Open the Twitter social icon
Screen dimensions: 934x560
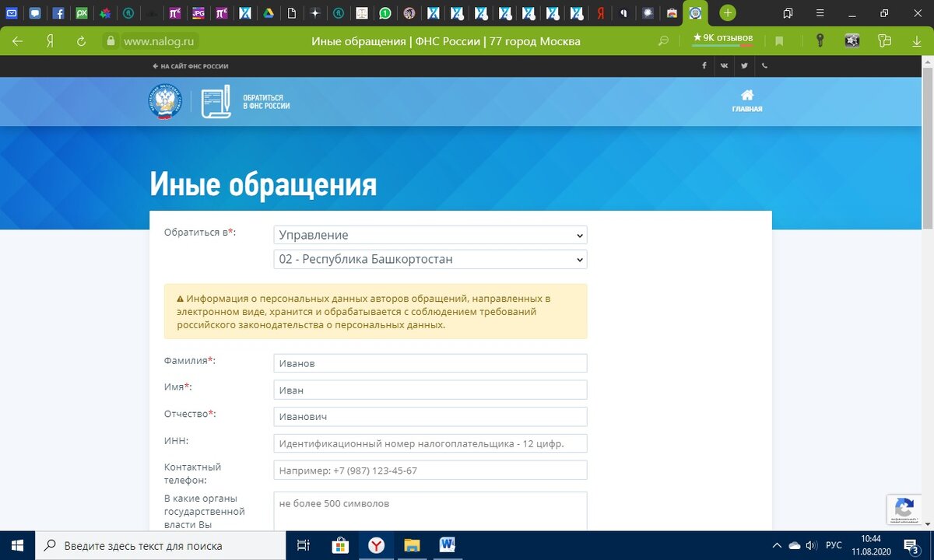[745, 66]
